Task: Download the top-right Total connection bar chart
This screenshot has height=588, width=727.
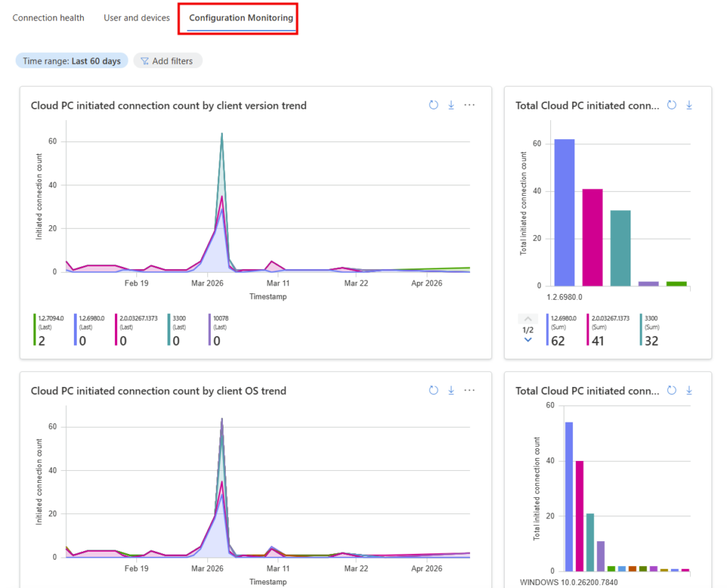Action: [x=689, y=105]
